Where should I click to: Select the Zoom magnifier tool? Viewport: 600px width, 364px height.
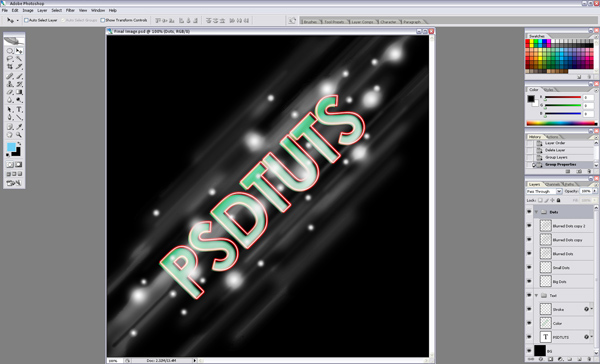click(x=19, y=135)
